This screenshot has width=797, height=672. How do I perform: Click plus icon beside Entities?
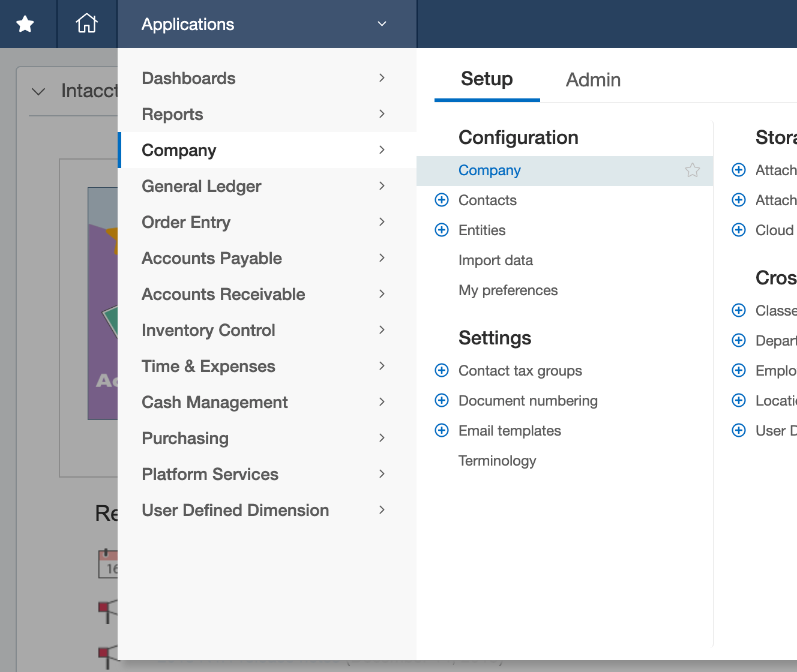click(442, 230)
